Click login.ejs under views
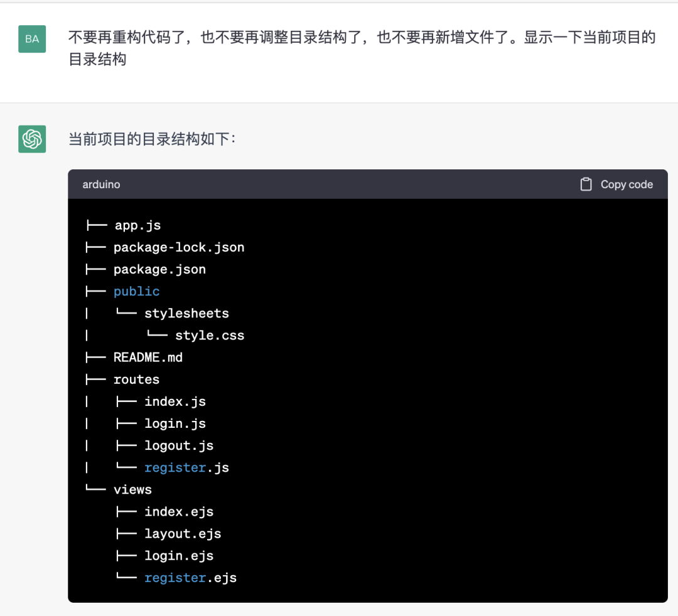This screenshot has height=616, width=678. click(179, 556)
